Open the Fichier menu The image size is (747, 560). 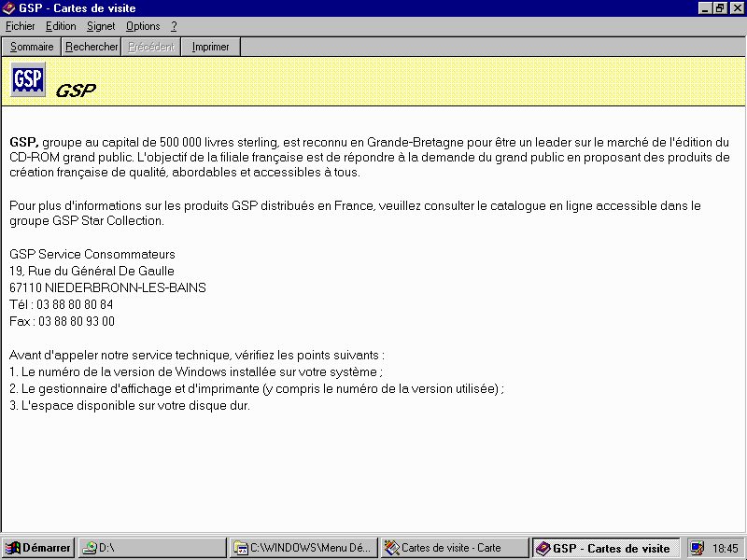(x=20, y=26)
